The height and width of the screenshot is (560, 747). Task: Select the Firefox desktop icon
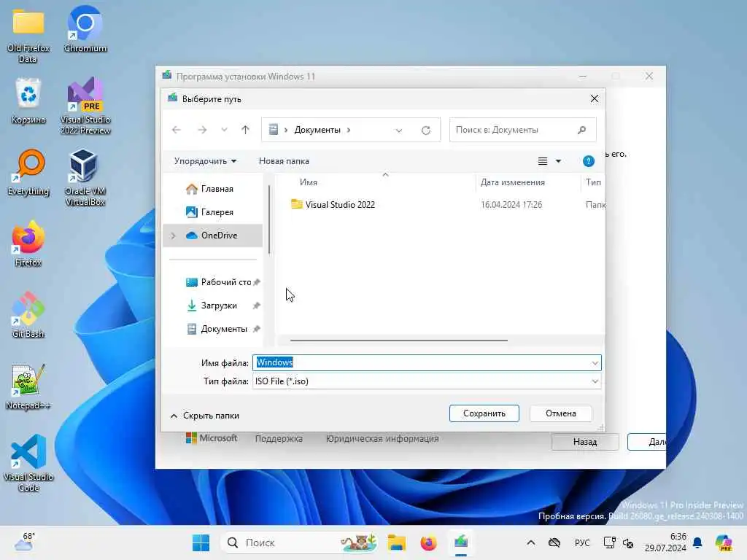[28, 244]
